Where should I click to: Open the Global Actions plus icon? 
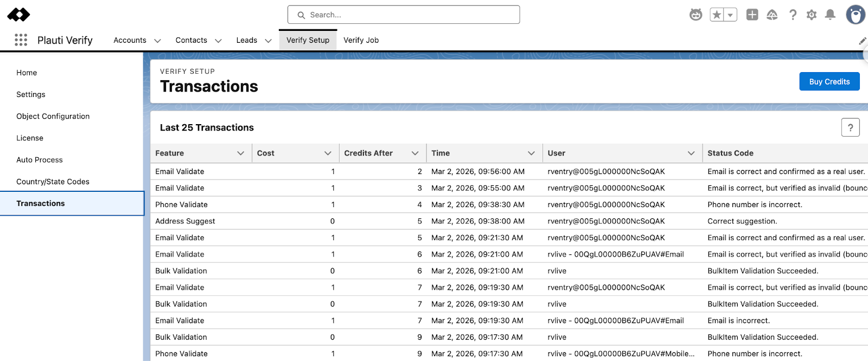click(x=752, y=15)
